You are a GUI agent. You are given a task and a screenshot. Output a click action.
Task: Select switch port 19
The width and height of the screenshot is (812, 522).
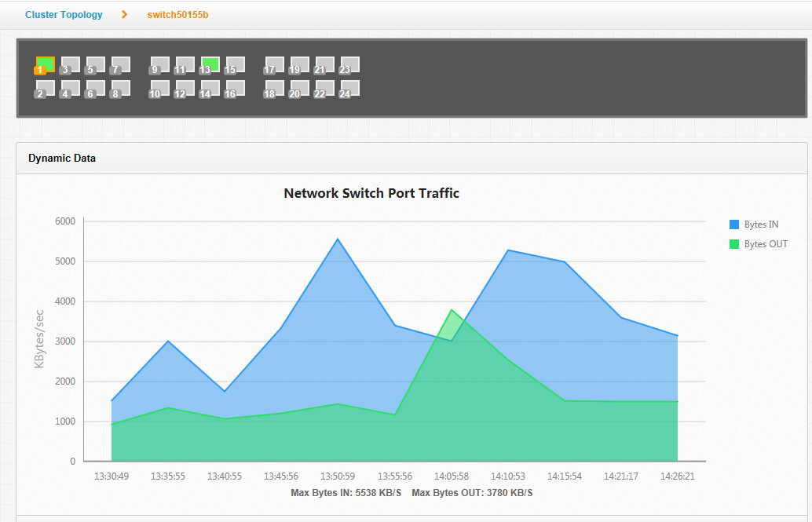click(300, 64)
